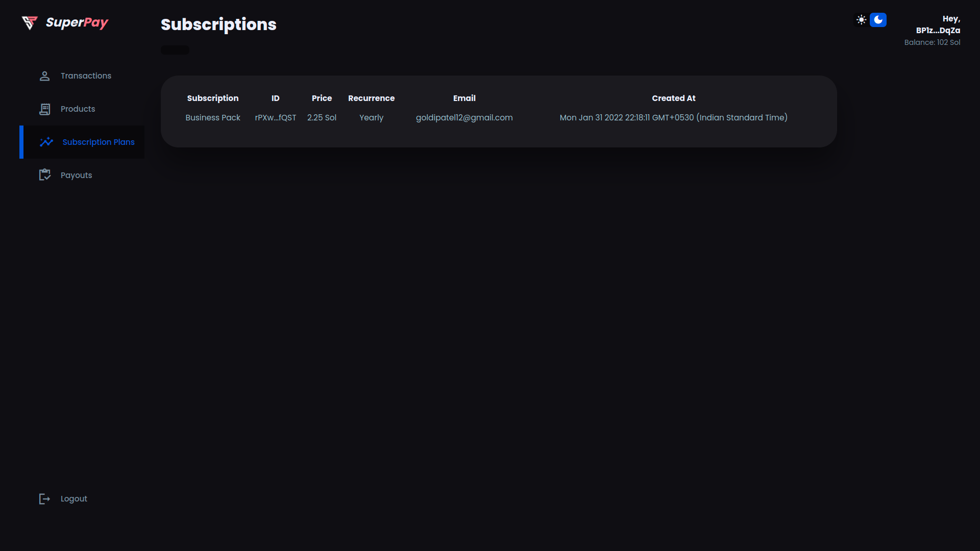Screen dimensions: 980x551
Task: Click the BP1z...DqZa wallet address
Action: pos(938,31)
